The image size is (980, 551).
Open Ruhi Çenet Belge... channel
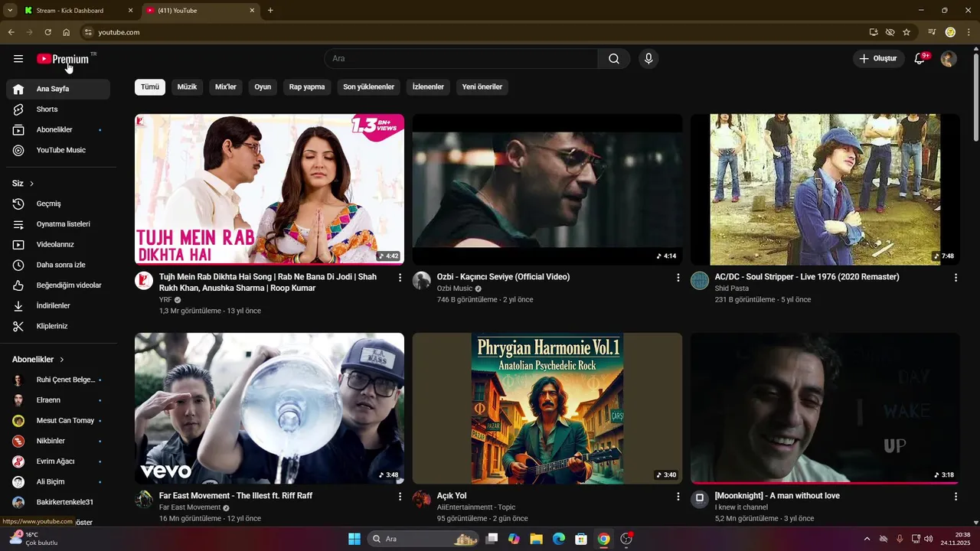[x=58, y=380]
